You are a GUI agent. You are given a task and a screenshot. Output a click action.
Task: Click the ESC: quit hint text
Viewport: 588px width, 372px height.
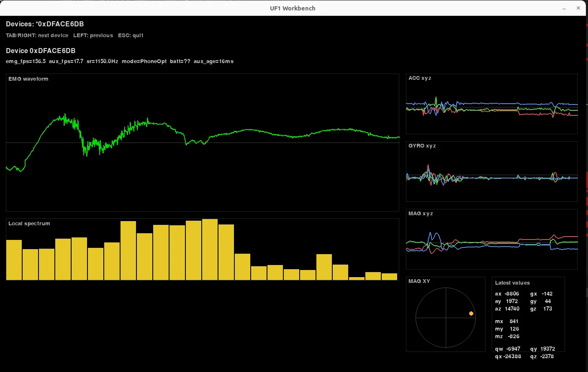coord(131,35)
